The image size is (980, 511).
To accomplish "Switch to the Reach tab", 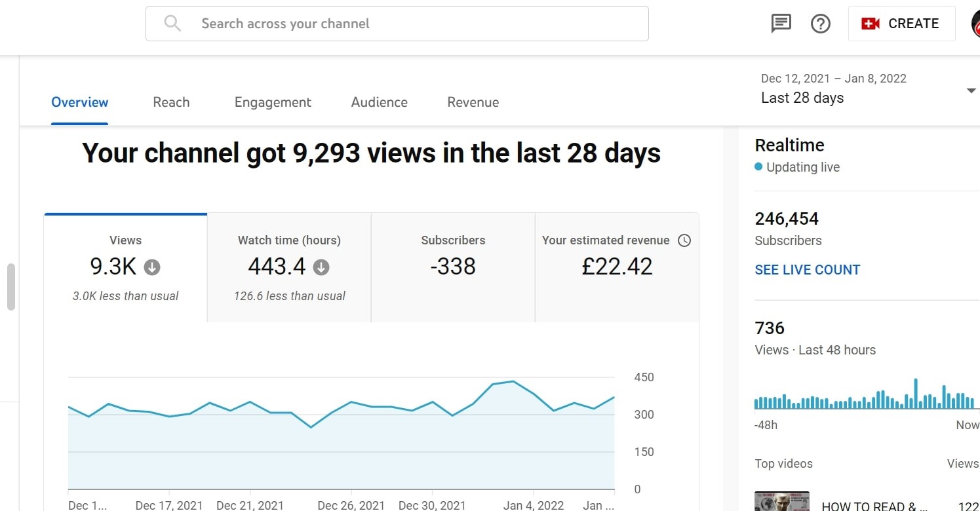I will (171, 102).
